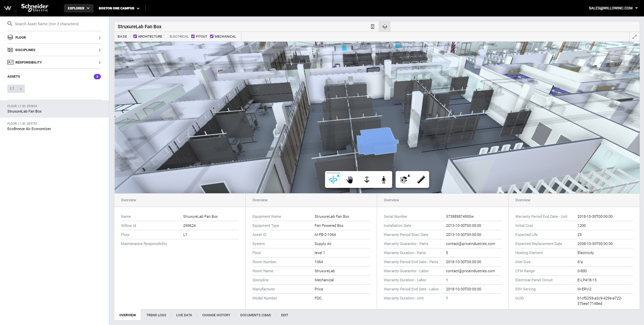Expand the 3D viewer to fullscreen

click(634, 37)
